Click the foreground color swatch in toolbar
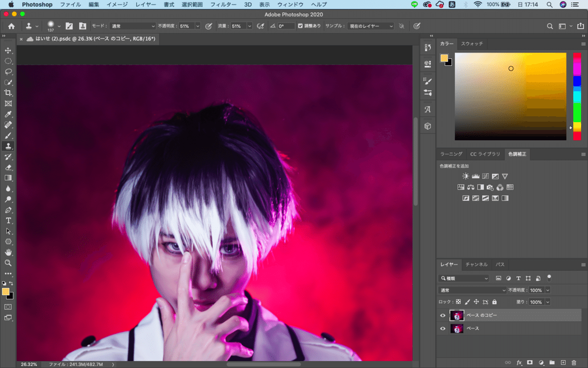This screenshot has width=588, height=368. point(5,291)
